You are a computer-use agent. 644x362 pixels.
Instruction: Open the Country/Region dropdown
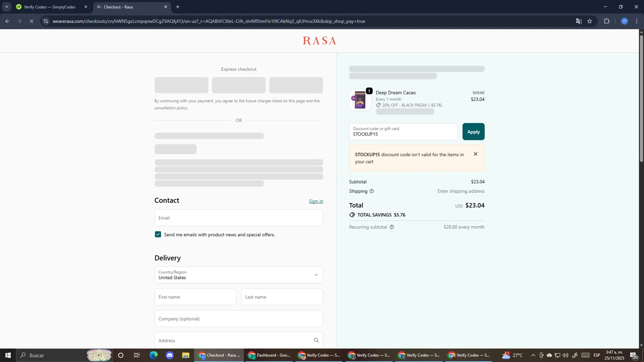[239, 275]
